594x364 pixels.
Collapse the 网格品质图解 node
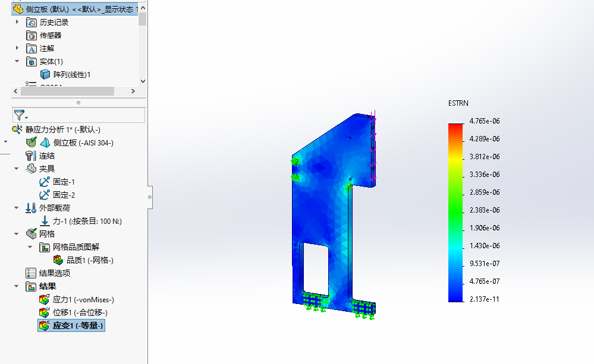tap(30, 247)
